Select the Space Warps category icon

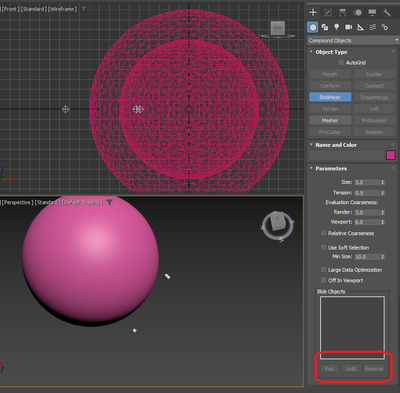pyautogui.click(x=373, y=27)
